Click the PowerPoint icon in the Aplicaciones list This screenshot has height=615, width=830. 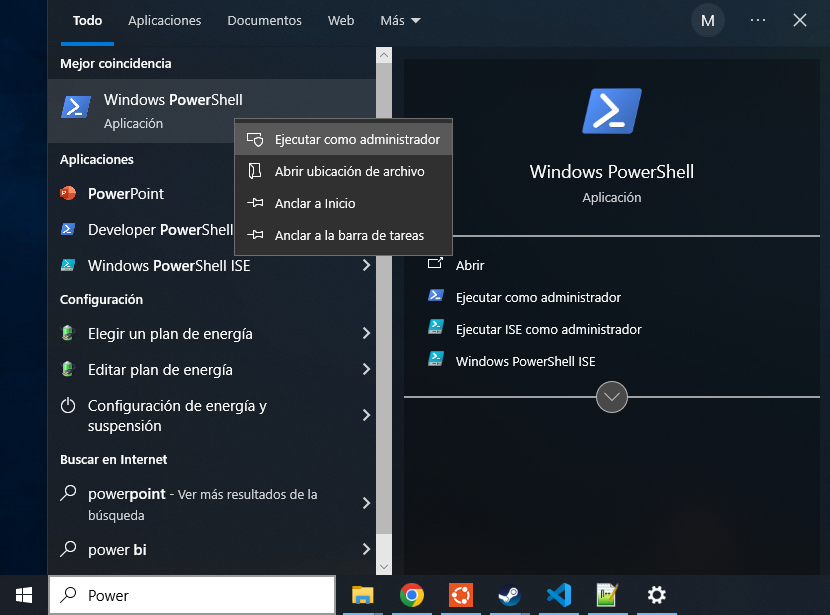[x=68, y=194]
